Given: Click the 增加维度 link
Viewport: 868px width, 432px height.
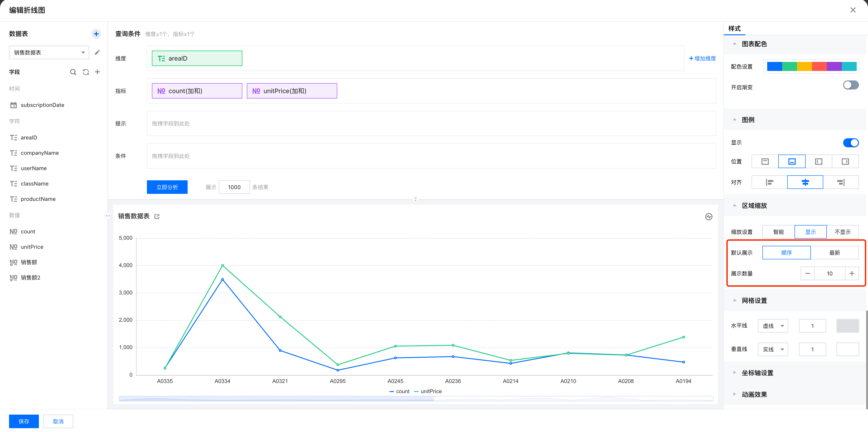Looking at the screenshot, I should (x=702, y=58).
